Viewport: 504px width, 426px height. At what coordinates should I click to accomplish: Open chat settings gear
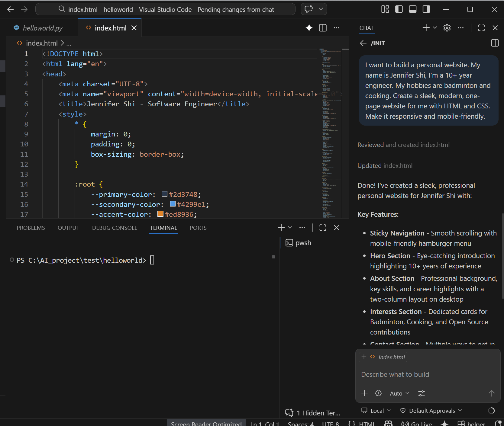pyautogui.click(x=447, y=28)
